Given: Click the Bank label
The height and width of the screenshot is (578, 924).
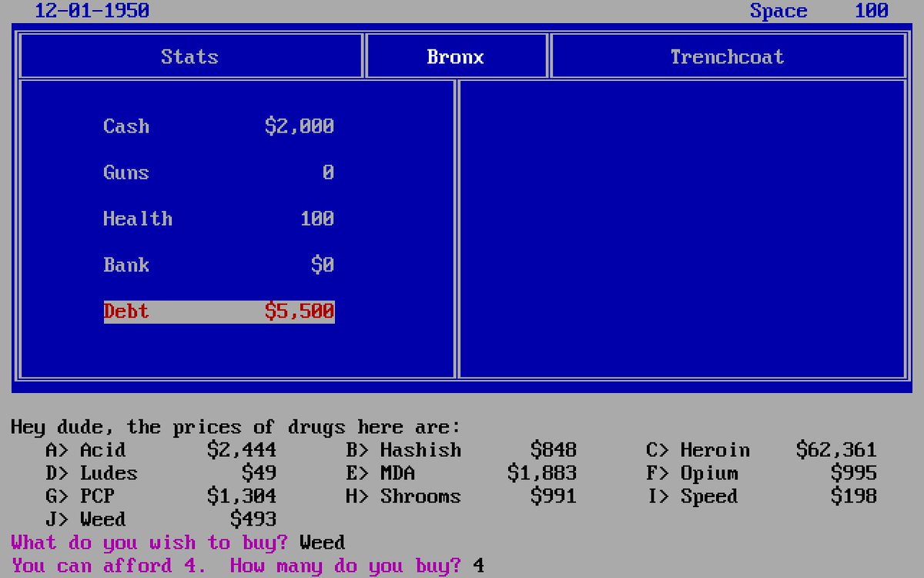Looking at the screenshot, I should coord(126,265).
